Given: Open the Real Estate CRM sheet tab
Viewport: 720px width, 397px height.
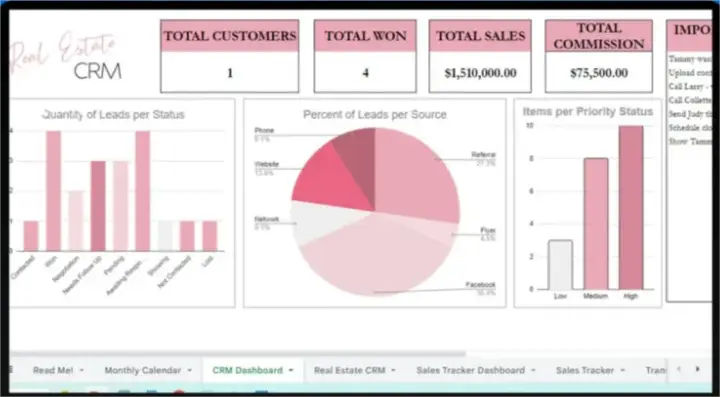Looking at the screenshot, I should click(x=349, y=370).
